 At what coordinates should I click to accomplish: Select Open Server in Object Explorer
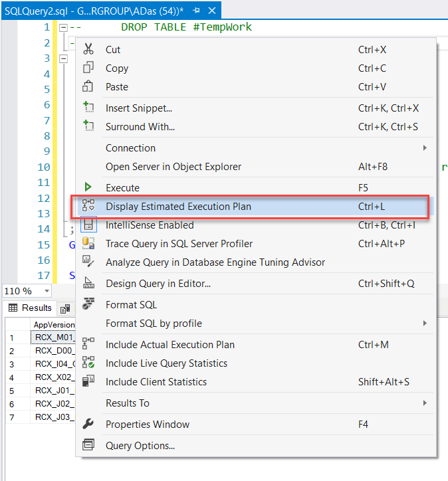coord(255,167)
